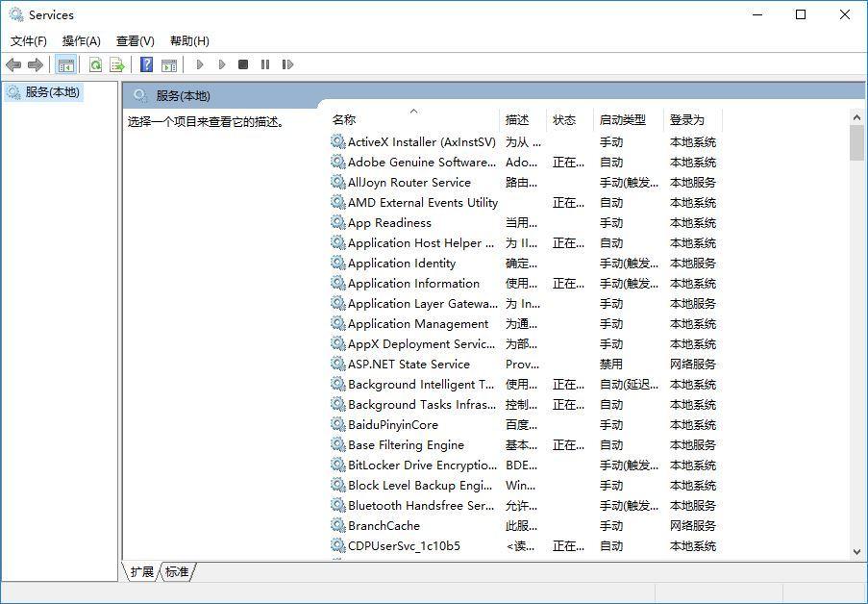
Task: Select Block Level Backup Engine row
Action: point(526,485)
